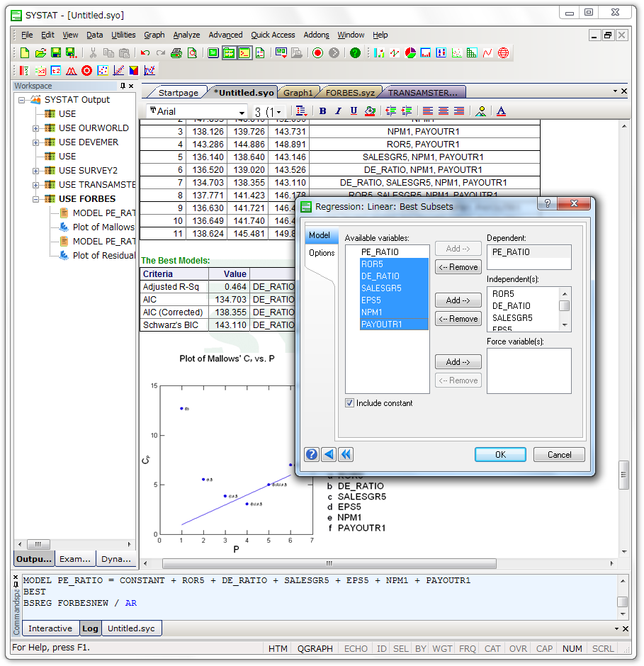Click the red overlapping density curves icon

pos(72,71)
